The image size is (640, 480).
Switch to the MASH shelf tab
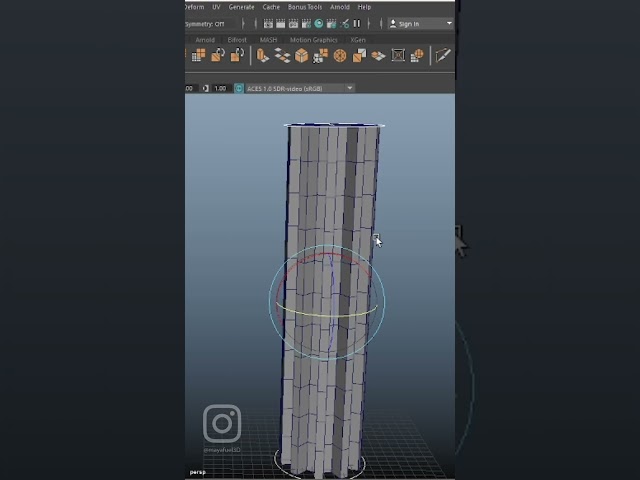[x=268, y=40]
